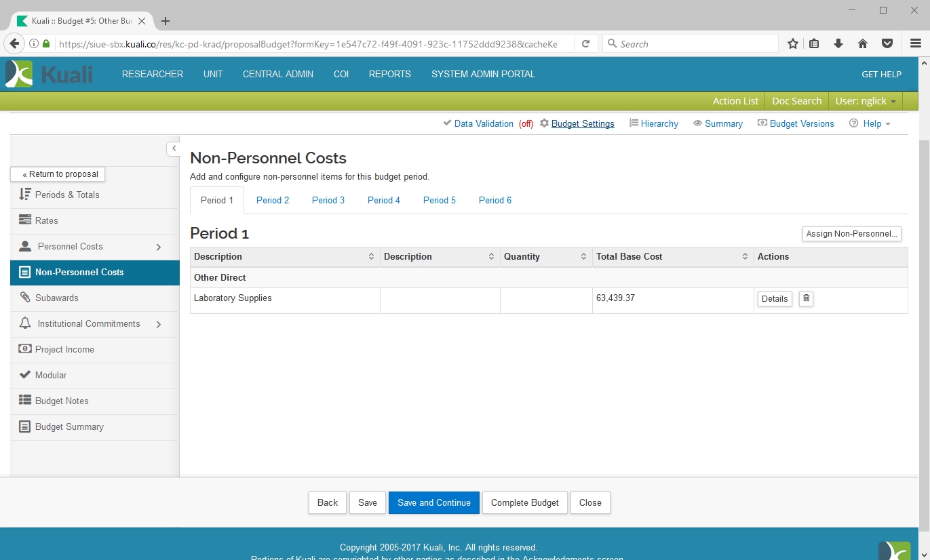Sort by Total Base Cost column
Viewport: 930px width, 560px height.
coord(745,256)
